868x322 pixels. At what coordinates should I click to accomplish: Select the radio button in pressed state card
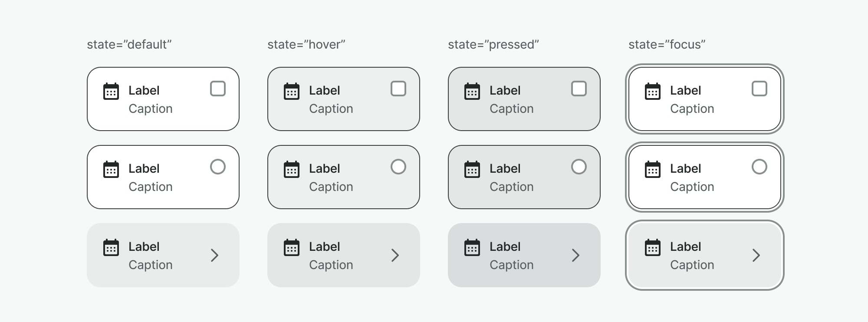click(579, 167)
